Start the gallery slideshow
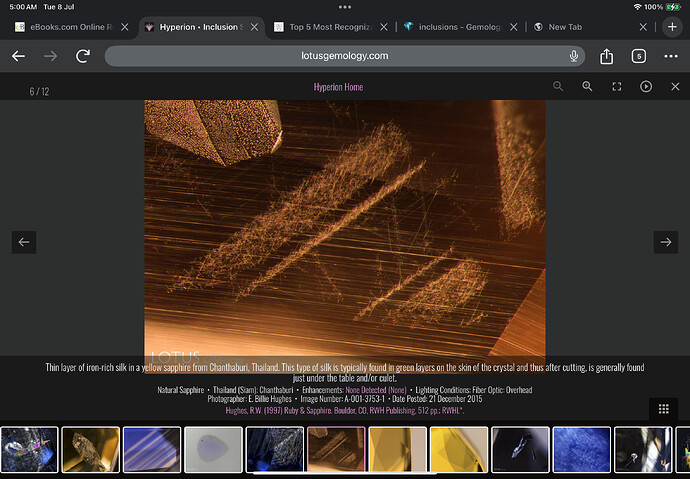The height and width of the screenshot is (479, 690). pos(646,86)
